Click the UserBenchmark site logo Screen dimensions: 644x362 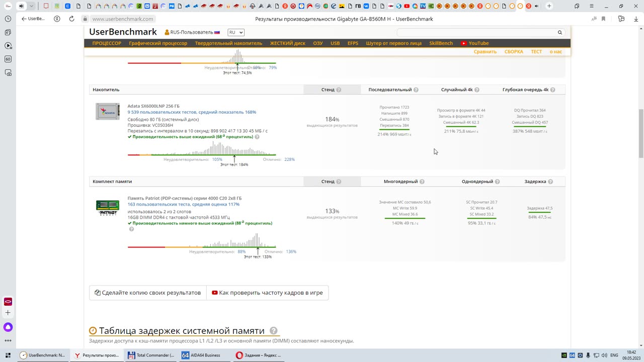[123, 32]
